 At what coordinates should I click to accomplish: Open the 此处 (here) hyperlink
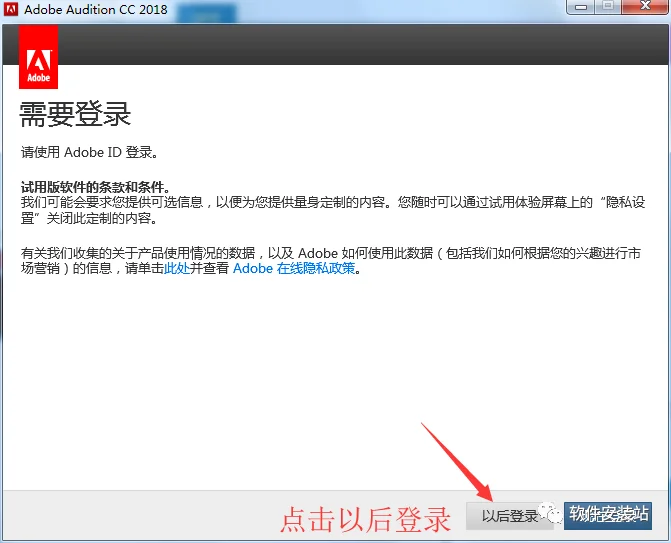click(177, 269)
